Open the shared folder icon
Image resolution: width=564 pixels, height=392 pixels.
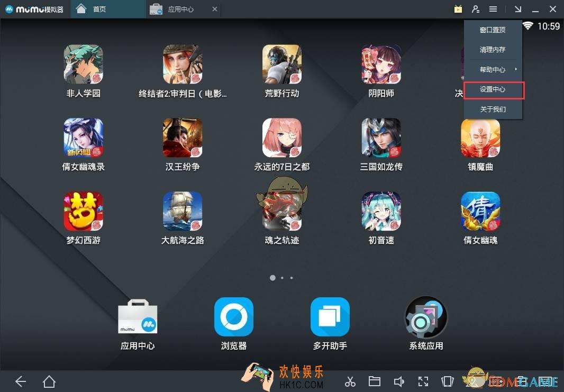(375, 381)
